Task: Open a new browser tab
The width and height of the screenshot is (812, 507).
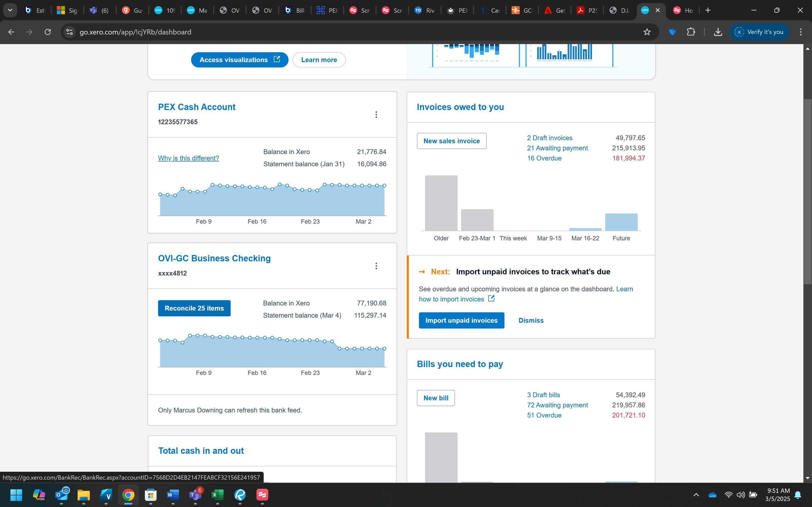Action: [708, 10]
